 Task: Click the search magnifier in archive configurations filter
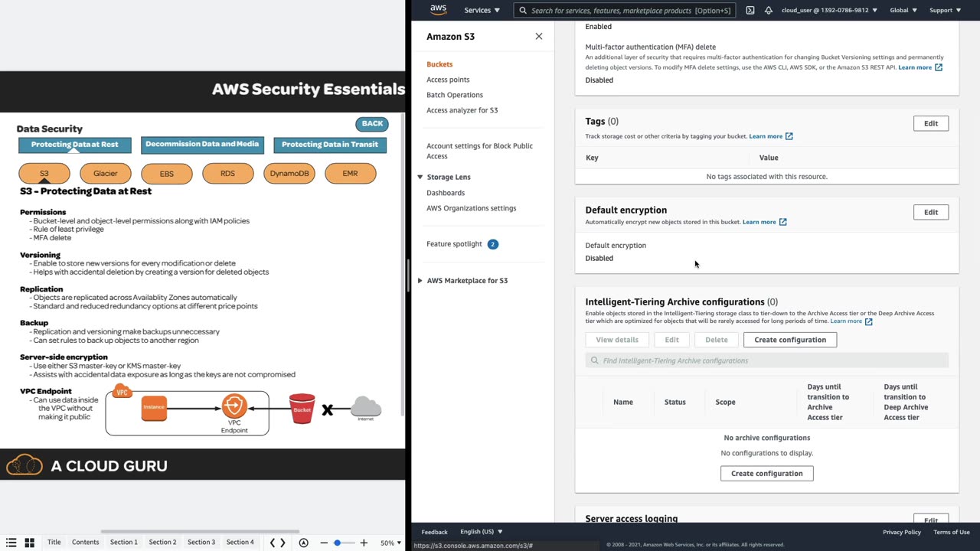pyautogui.click(x=595, y=360)
